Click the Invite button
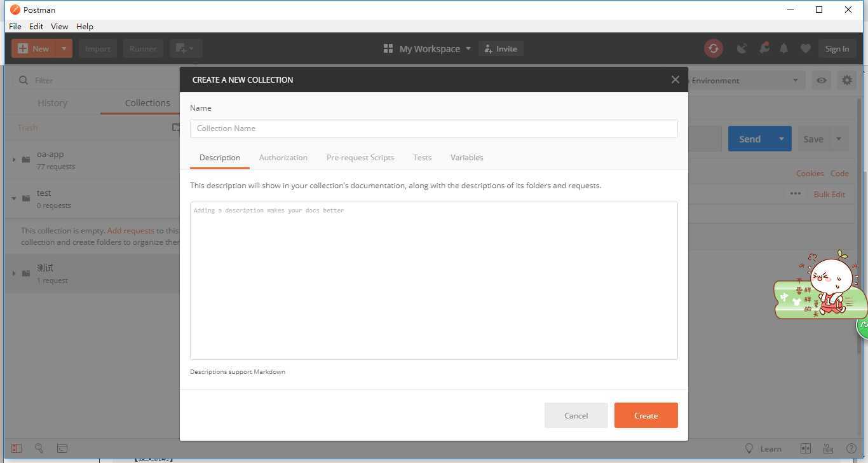868x463 pixels. [501, 48]
